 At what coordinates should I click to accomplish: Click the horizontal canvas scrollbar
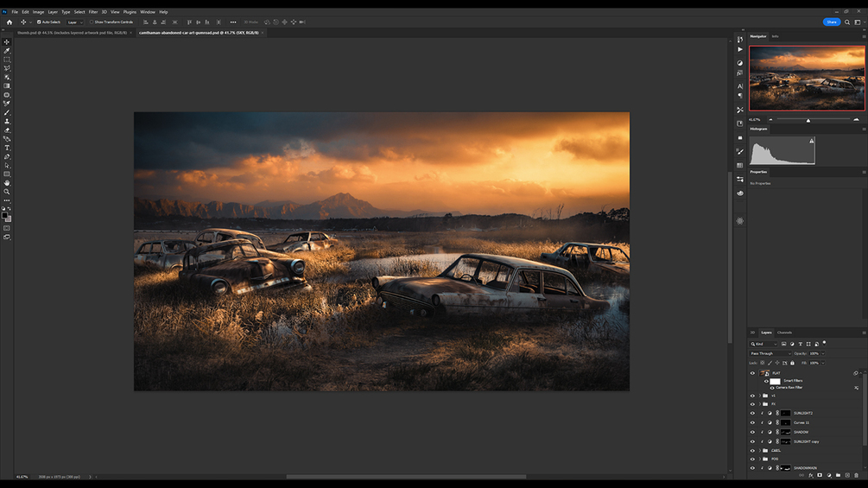coord(406,477)
